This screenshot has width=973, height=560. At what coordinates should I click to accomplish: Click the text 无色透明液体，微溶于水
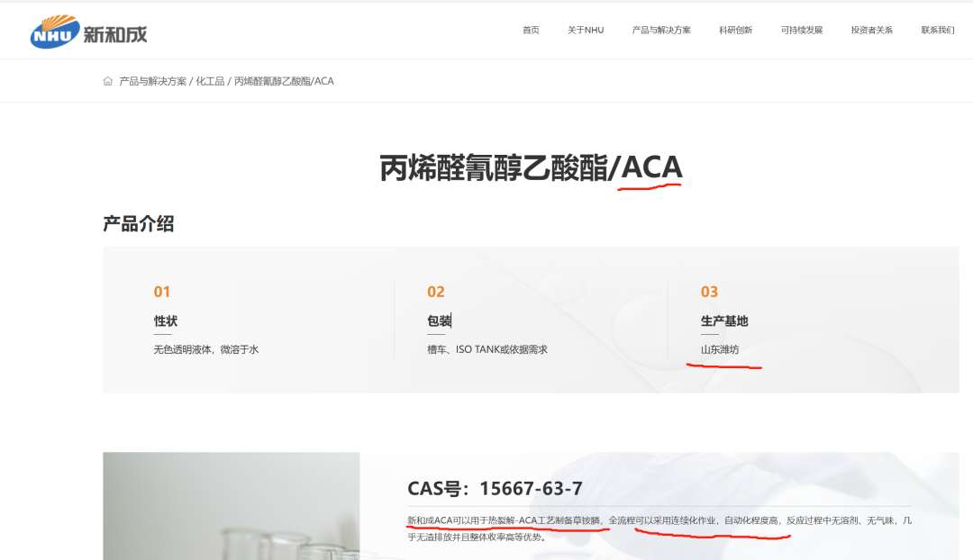[206, 349]
